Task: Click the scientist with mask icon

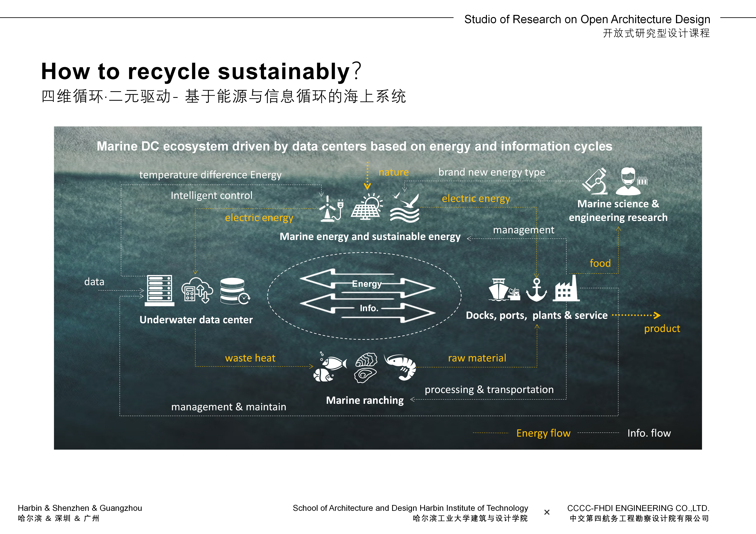Action: (628, 181)
